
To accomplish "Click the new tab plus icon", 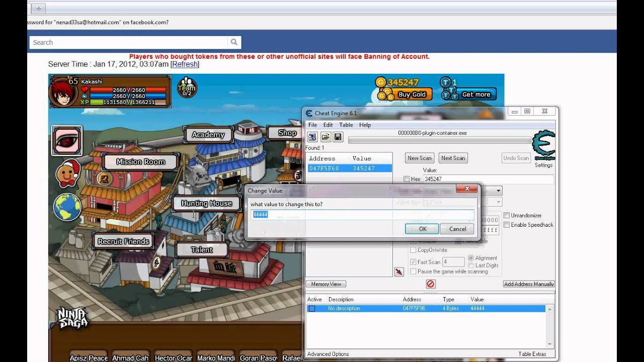I will pyautogui.click(x=38, y=9).
